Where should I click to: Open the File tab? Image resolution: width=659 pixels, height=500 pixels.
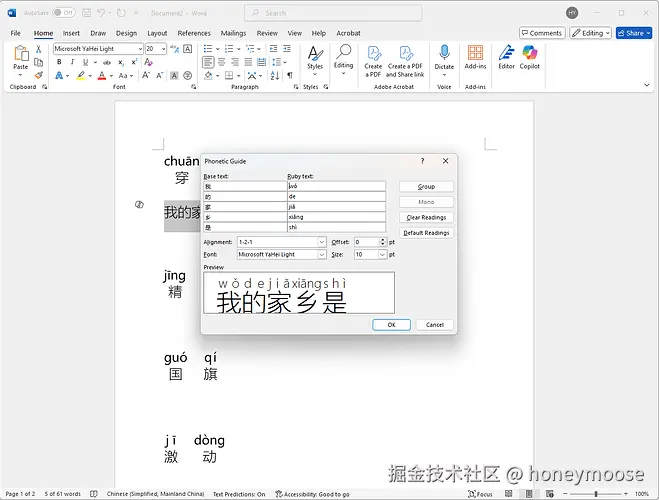16,33
